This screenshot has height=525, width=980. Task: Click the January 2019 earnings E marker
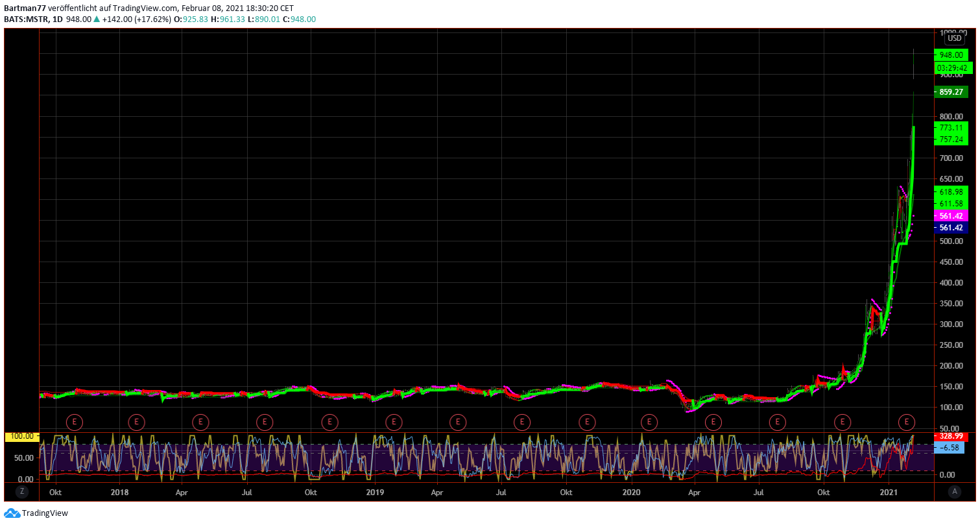[393, 422]
